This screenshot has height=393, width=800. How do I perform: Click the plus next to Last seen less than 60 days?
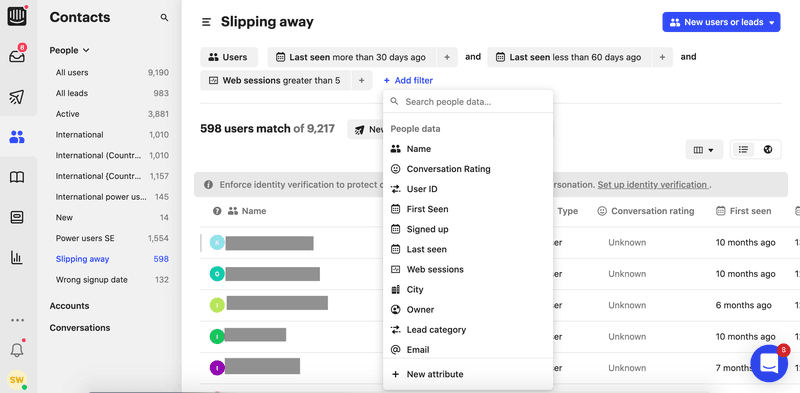pyautogui.click(x=662, y=57)
